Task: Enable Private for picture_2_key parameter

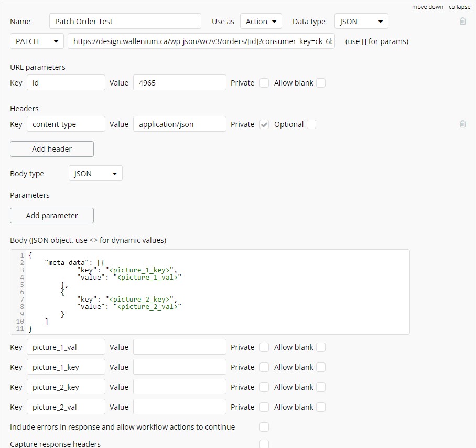Action: pyautogui.click(x=264, y=387)
